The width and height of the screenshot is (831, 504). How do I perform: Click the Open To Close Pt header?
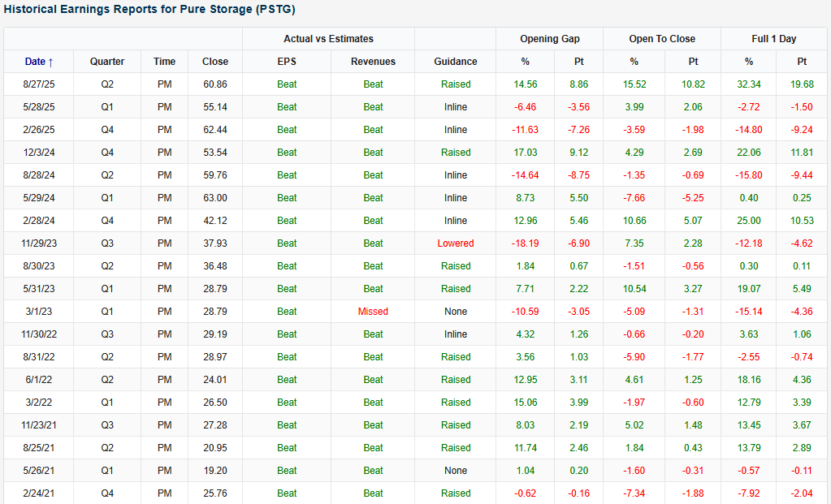click(x=693, y=62)
